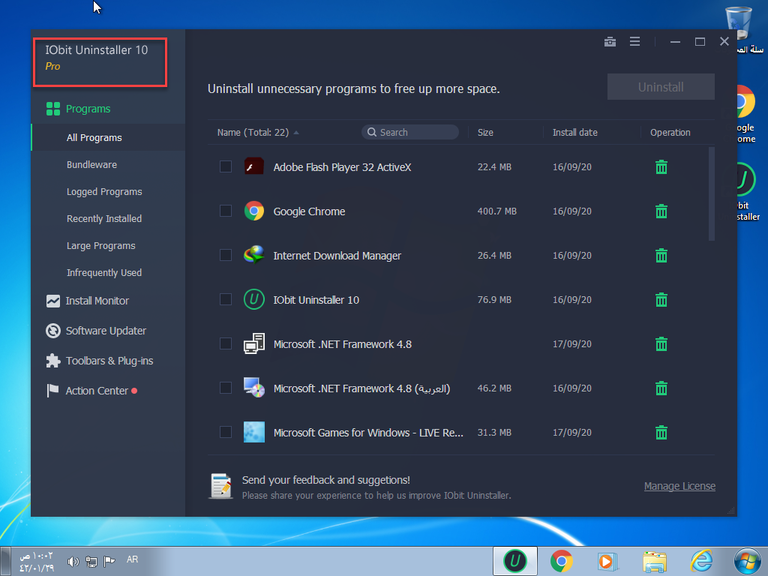Open Windows Media Player from taskbar

click(607, 561)
